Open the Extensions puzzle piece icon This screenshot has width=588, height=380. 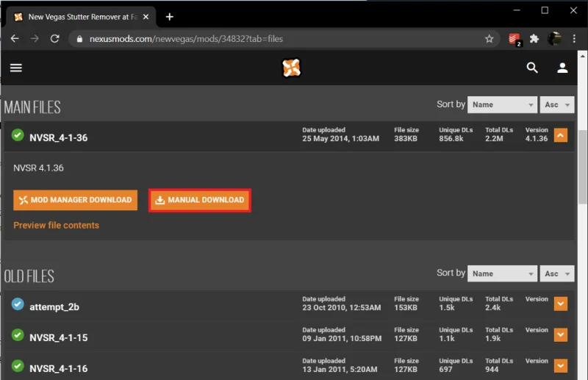(x=534, y=39)
